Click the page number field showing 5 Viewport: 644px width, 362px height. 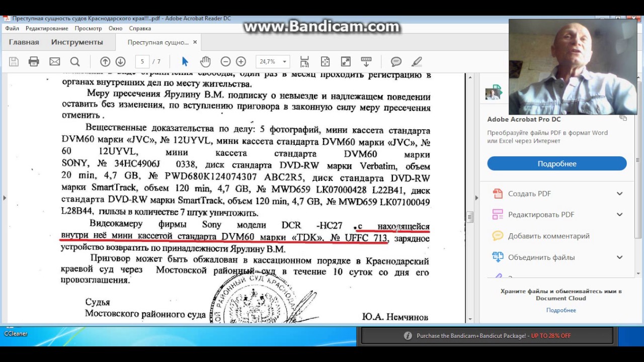(x=142, y=61)
